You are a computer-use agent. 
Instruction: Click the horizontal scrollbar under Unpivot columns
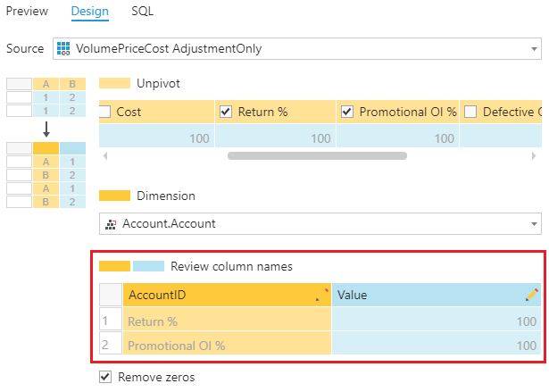pos(317,155)
